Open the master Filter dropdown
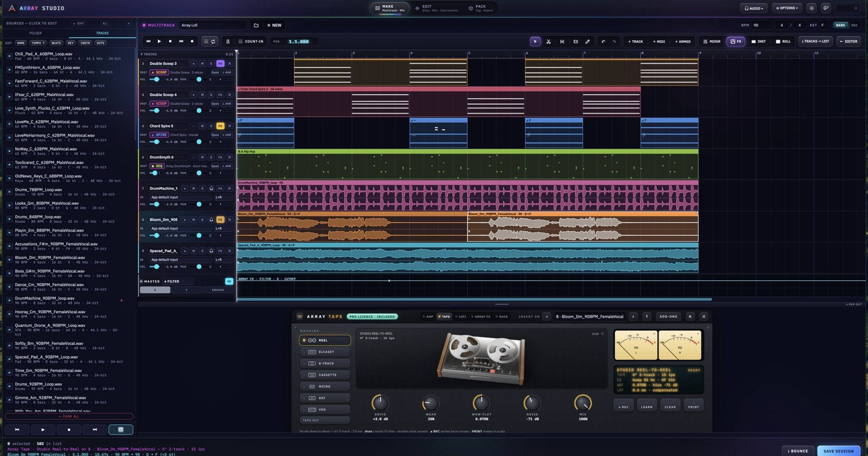 point(178,281)
